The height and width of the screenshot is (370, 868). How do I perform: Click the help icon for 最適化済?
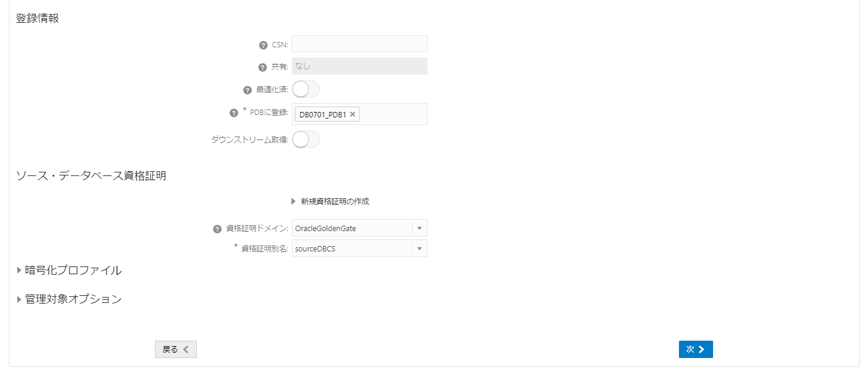[247, 89]
